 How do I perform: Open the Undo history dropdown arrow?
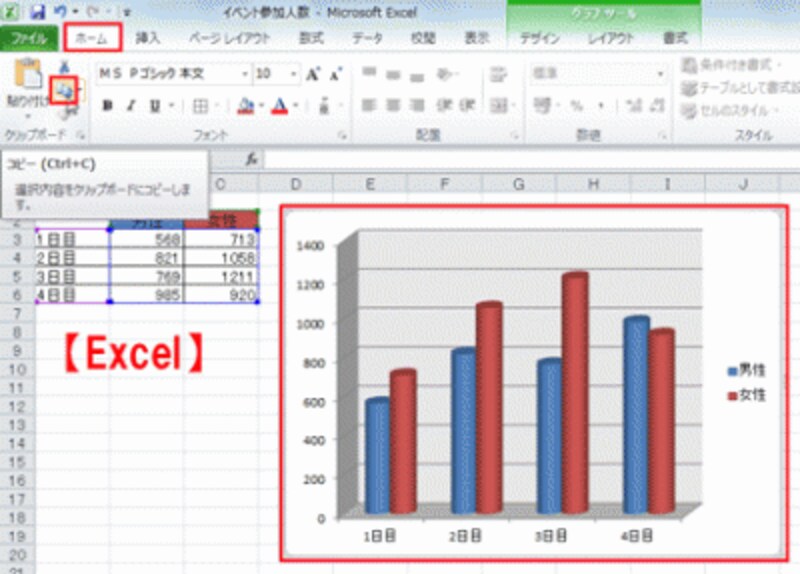pyautogui.click(x=76, y=11)
